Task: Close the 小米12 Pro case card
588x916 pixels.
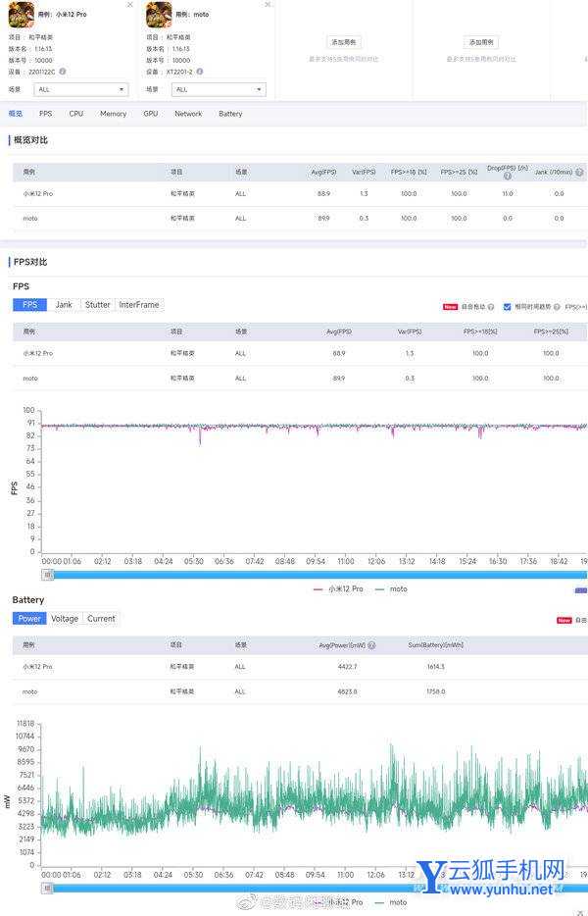Action: point(129,5)
